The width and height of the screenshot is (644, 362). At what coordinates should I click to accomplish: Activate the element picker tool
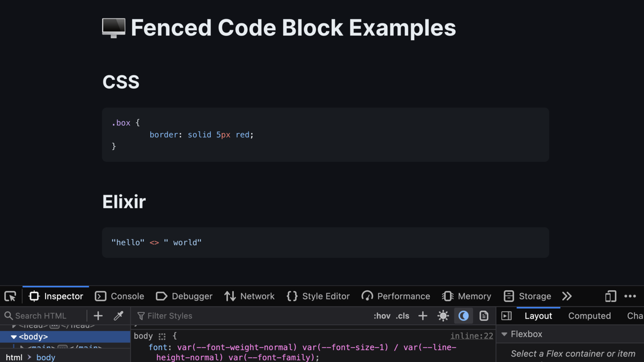click(10, 296)
